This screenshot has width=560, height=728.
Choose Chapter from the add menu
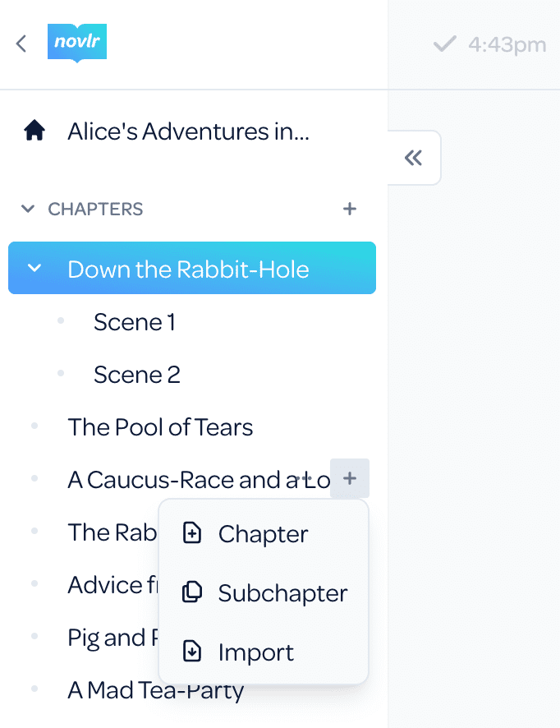click(x=263, y=533)
